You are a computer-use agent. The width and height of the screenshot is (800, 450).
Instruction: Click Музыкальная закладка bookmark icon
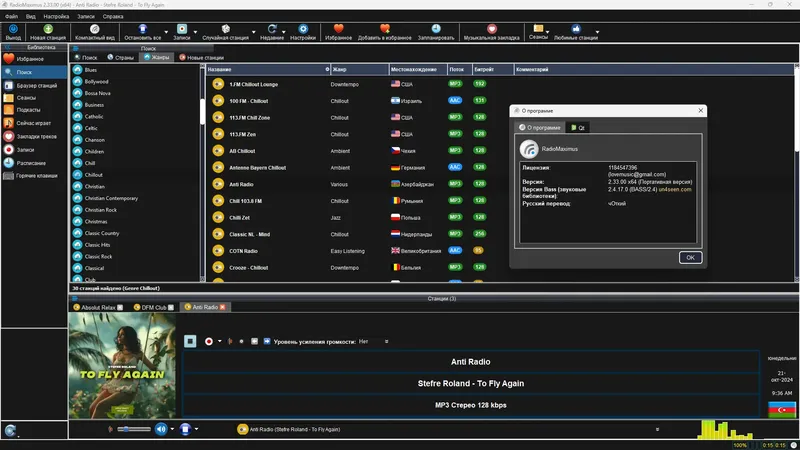click(x=492, y=30)
